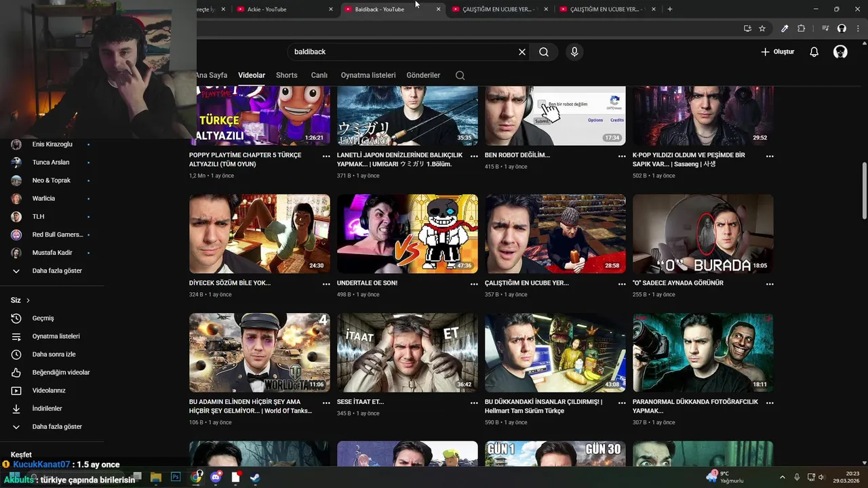Click the microphone icon in system tray

coord(797,477)
